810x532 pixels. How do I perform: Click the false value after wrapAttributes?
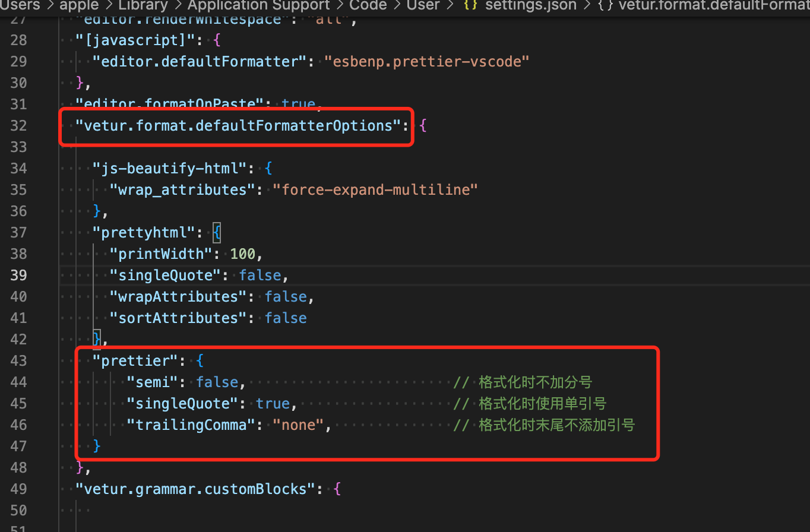click(x=286, y=297)
